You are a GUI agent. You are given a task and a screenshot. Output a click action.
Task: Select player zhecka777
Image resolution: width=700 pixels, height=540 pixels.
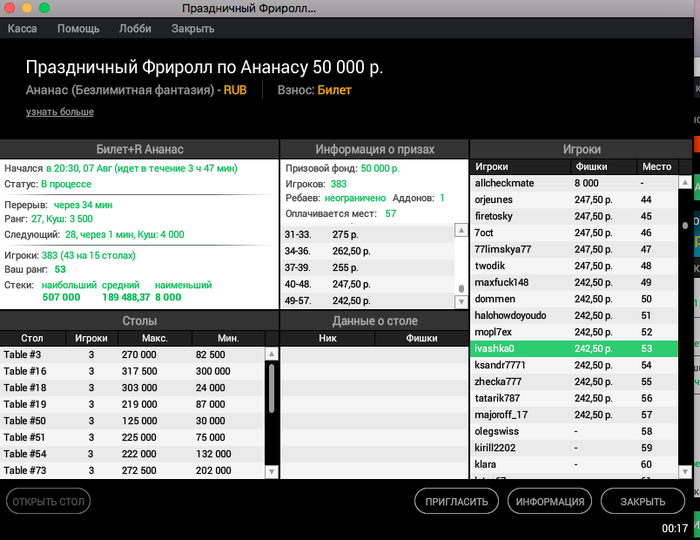574,381
